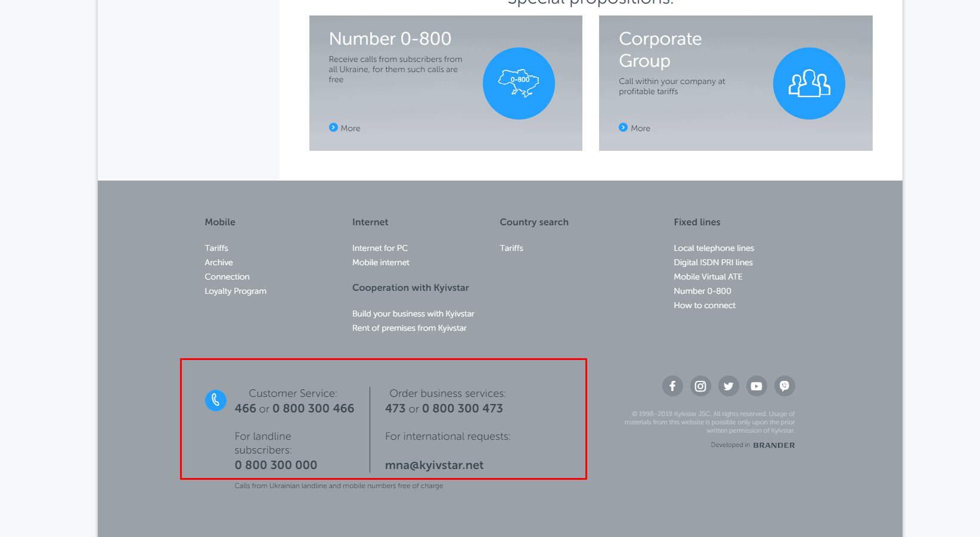Open the BRANDER developer website

pos(773,445)
